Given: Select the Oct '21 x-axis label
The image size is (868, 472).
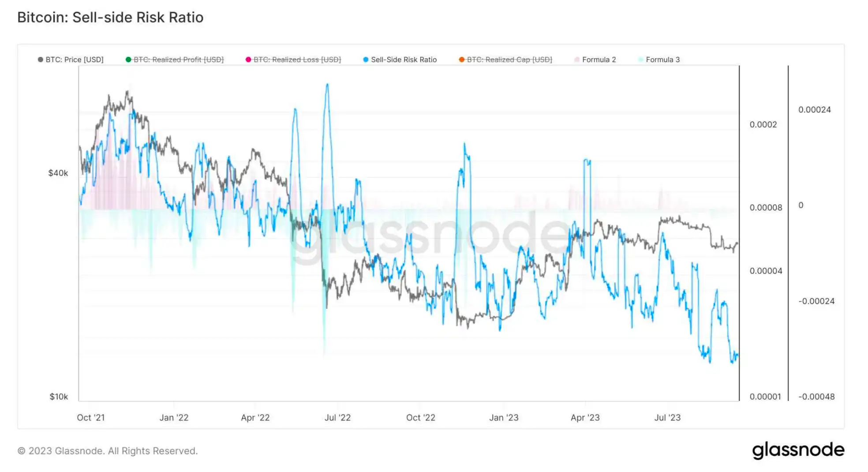Looking at the screenshot, I should pos(91,417).
